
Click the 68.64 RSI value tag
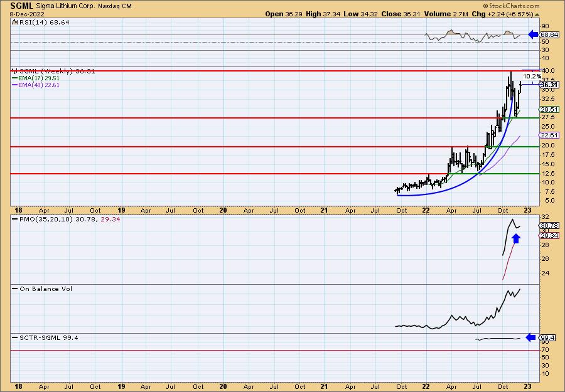pos(549,35)
